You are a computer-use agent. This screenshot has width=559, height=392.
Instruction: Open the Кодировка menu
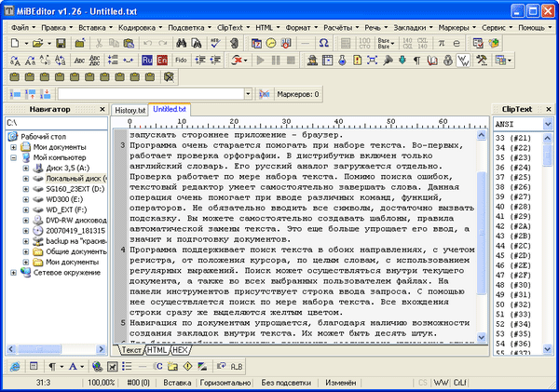point(140,27)
